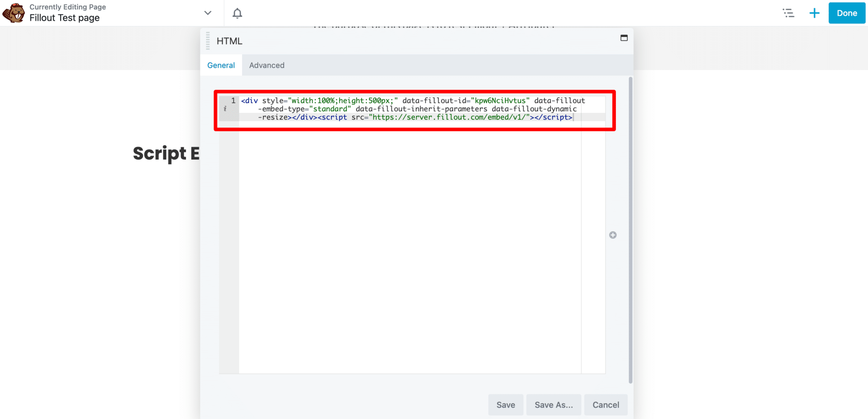Click the Beaver Builder logo icon
This screenshot has height=419, width=868.
pyautogui.click(x=14, y=13)
